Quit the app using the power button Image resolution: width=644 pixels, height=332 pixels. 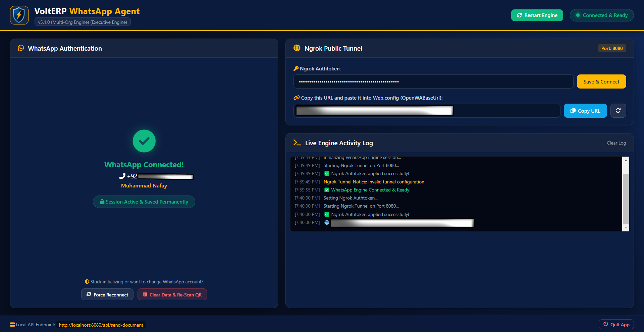616,324
